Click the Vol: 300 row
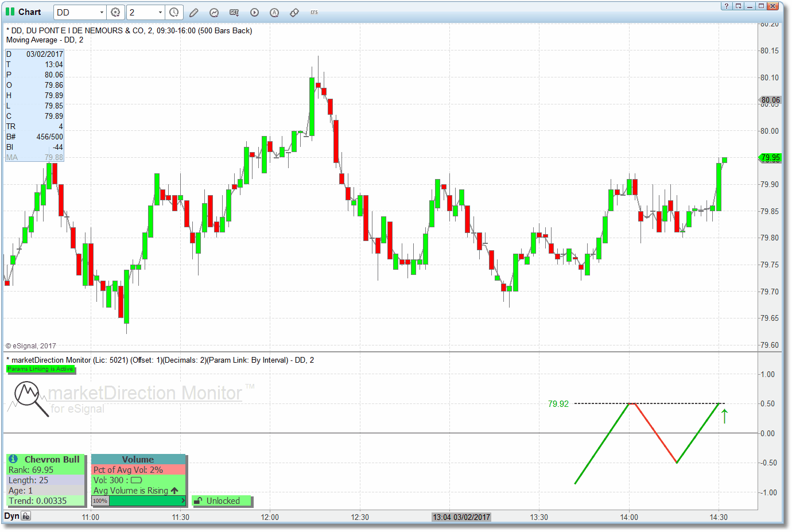Viewport: 792px width, 532px height. tap(138, 480)
